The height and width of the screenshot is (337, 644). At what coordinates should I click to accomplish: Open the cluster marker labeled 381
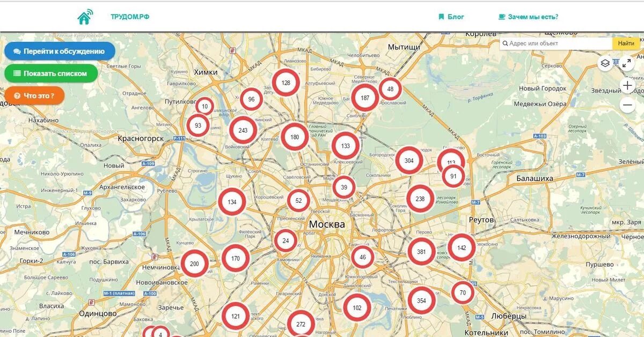(421, 252)
